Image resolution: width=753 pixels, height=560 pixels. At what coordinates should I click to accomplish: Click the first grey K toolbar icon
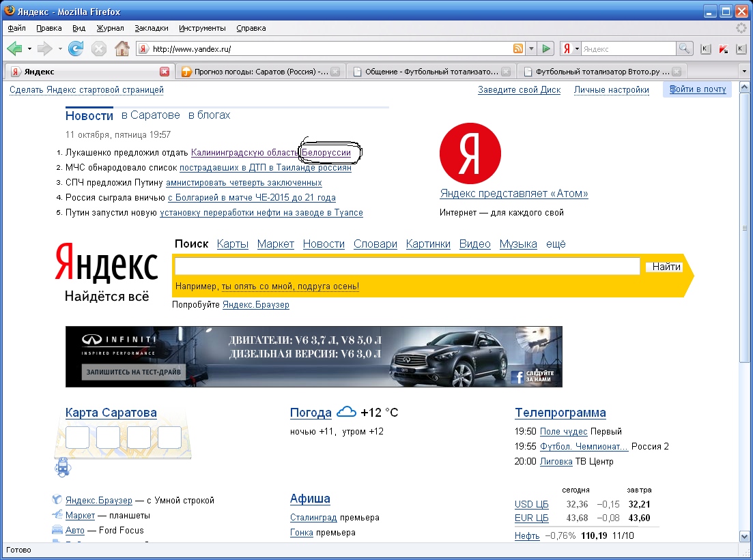[x=705, y=48]
